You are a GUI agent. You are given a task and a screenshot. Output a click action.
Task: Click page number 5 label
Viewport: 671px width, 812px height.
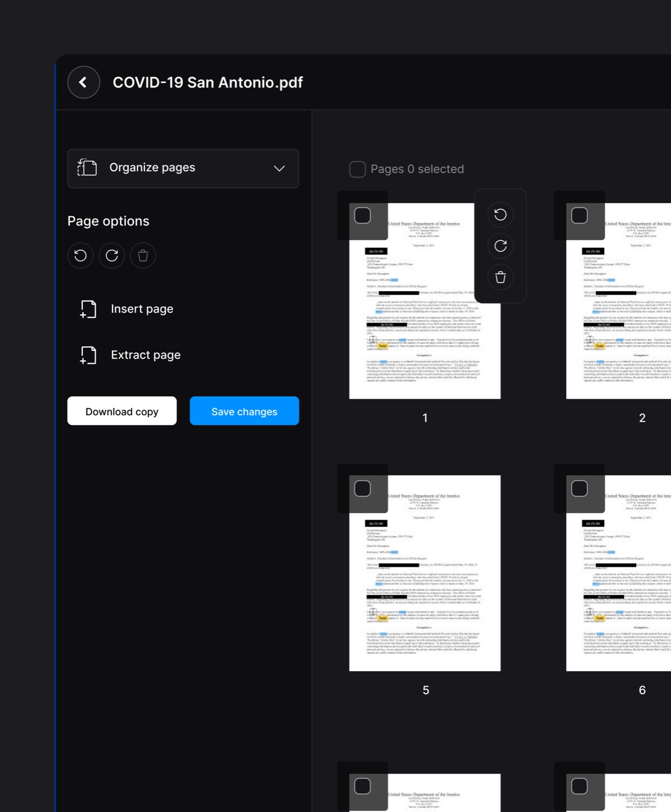[426, 690]
